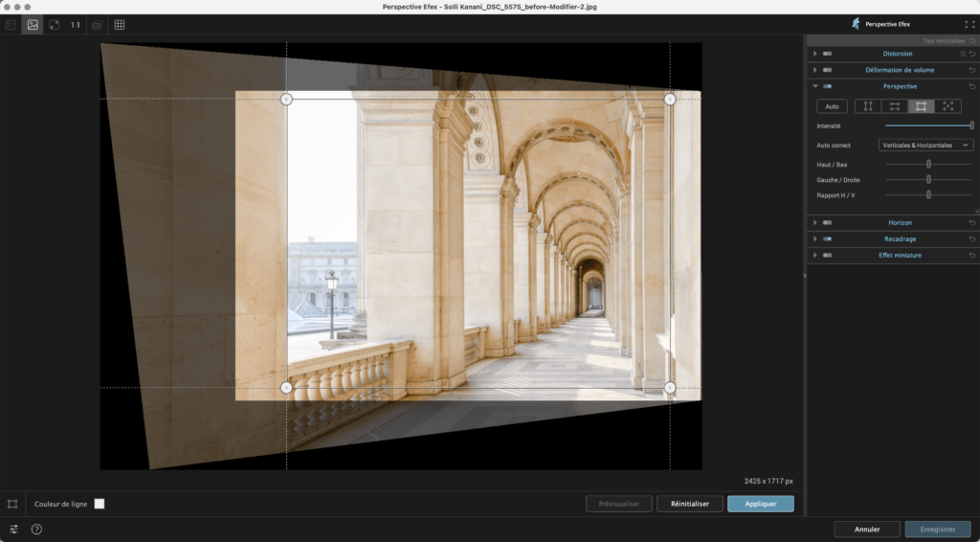
Task: Click the top-right perspective control point
Action: pos(670,100)
